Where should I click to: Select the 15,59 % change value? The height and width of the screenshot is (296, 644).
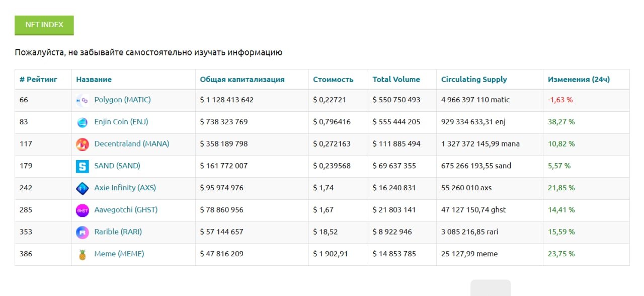(x=561, y=232)
